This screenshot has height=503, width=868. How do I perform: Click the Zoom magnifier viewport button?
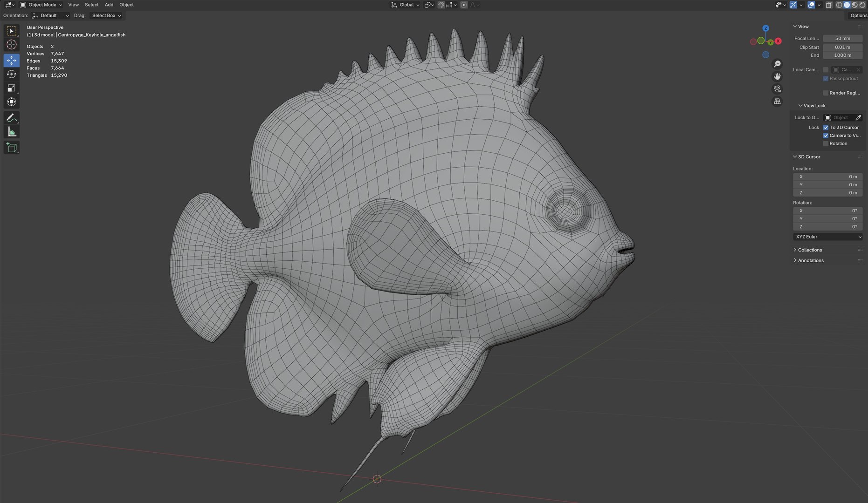coord(777,64)
